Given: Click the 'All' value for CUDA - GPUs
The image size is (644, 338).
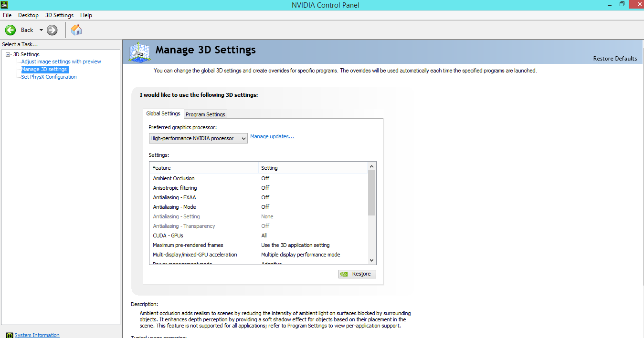Looking at the screenshot, I should coord(264,236).
